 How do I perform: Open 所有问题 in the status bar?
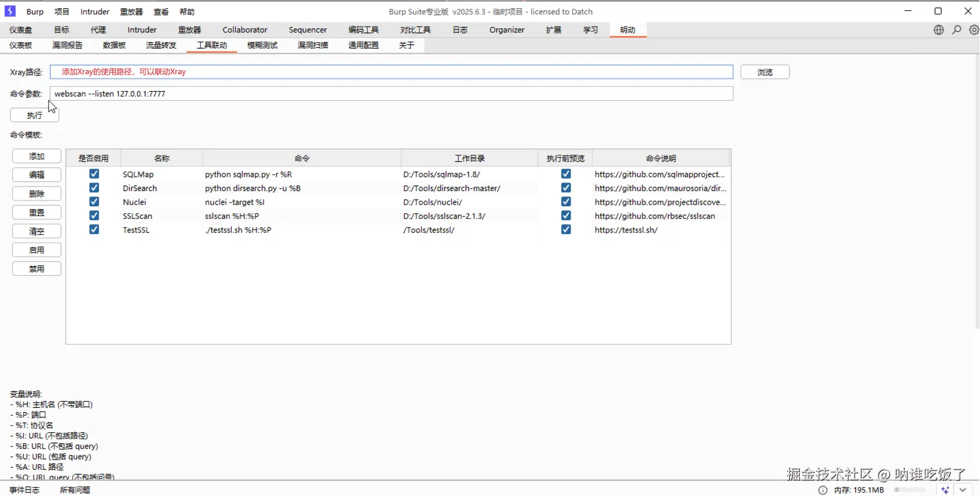tap(75, 490)
